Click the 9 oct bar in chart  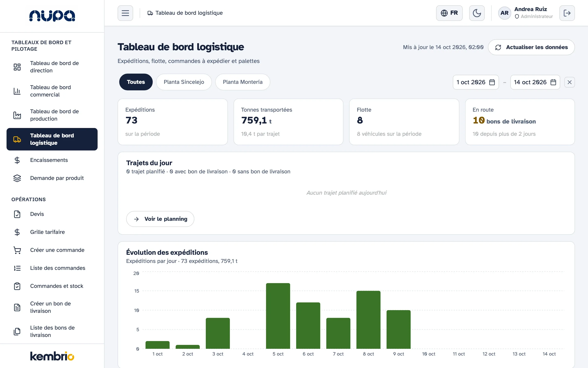399,329
